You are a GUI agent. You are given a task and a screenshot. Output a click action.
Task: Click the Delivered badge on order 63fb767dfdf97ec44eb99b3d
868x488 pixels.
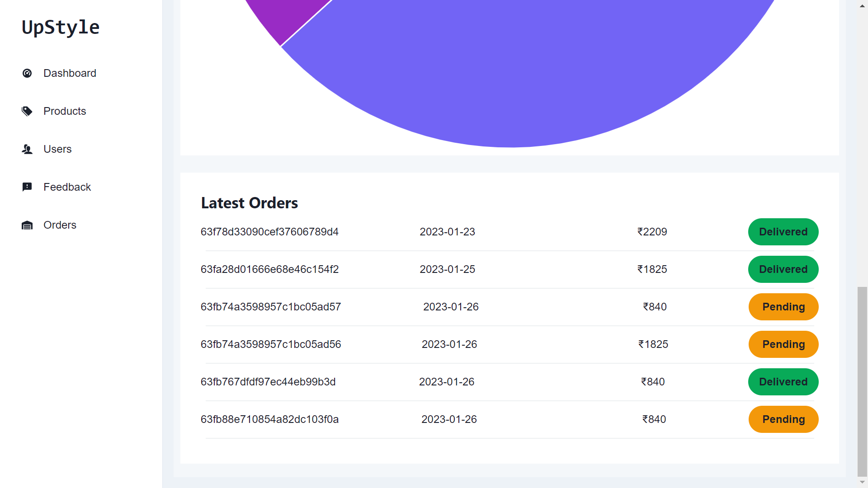[x=783, y=382]
